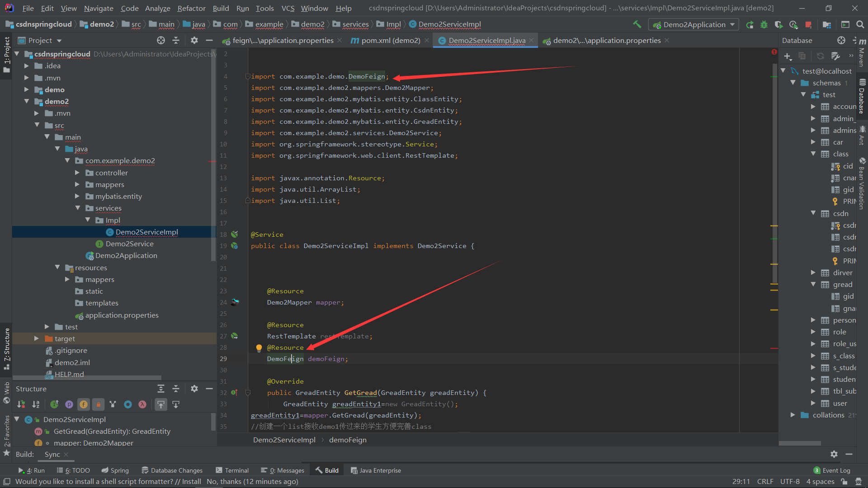The image size is (868, 488).
Task: Toggle Sort Alphabetically in Structure panel
Action: click(x=36, y=404)
